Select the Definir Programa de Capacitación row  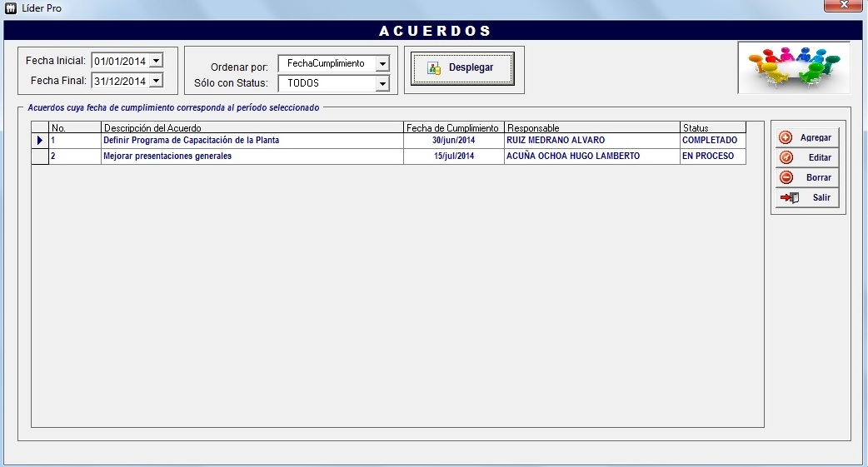pos(191,141)
